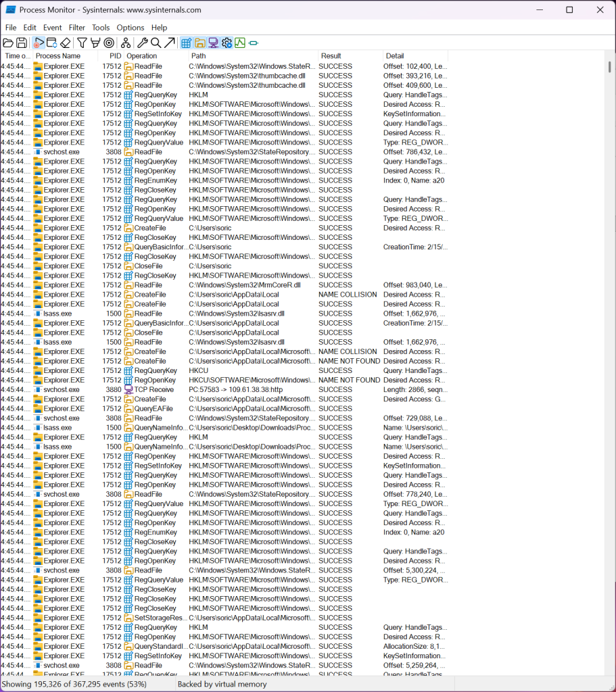Select the TCP Receive event row
The width and height of the screenshot is (616, 692).
pyautogui.click(x=224, y=390)
